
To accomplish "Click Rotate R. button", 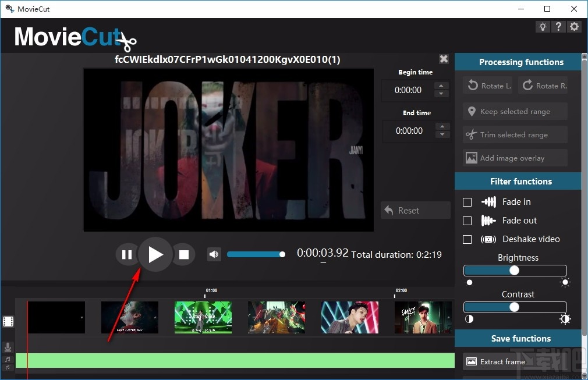I will click(x=543, y=86).
